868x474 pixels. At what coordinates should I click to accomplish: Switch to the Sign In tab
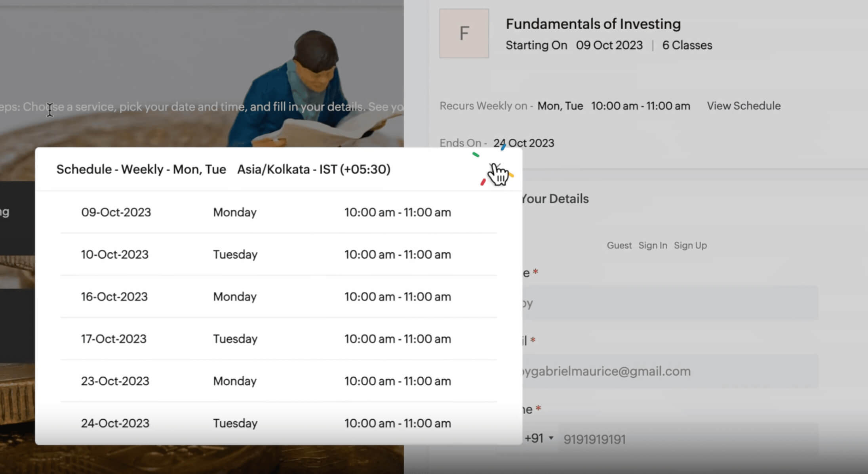tap(653, 245)
